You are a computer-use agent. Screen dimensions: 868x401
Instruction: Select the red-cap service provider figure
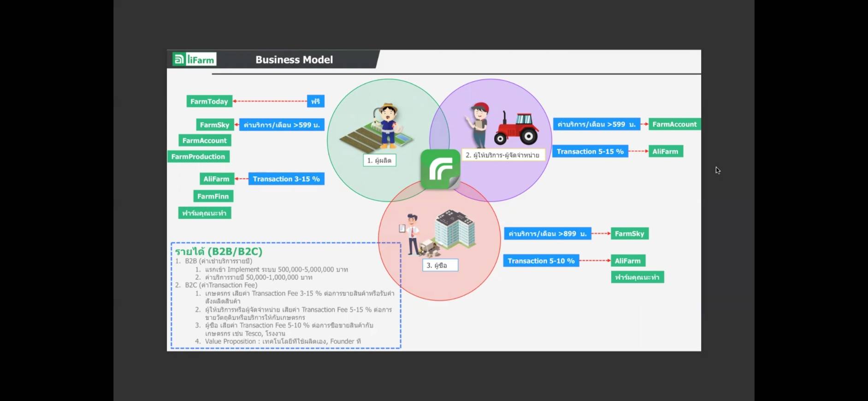coord(478,124)
